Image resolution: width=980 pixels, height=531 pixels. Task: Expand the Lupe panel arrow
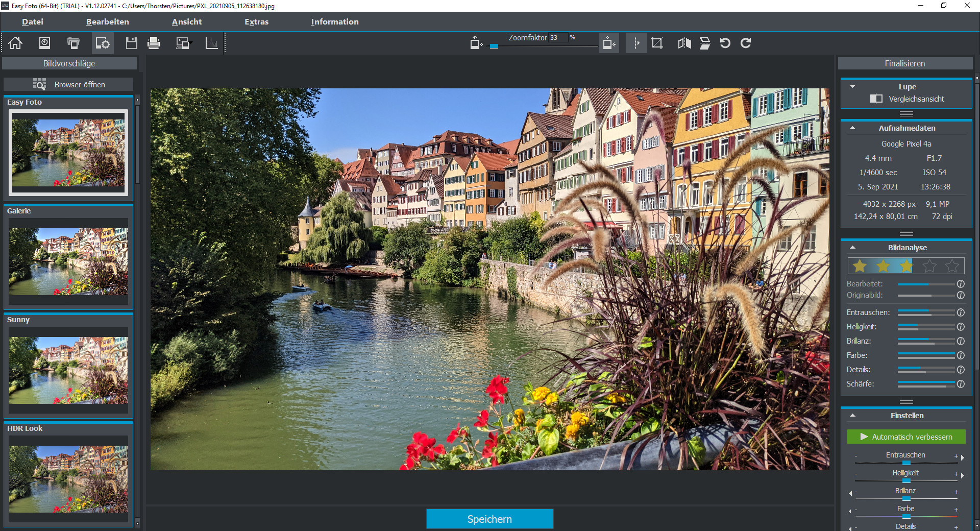(852, 86)
